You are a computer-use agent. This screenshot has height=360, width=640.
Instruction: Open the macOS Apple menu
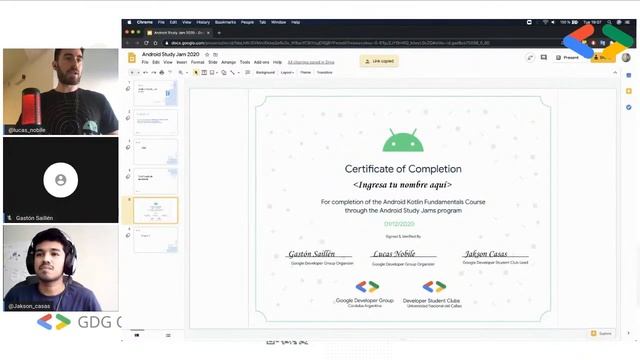point(129,22)
